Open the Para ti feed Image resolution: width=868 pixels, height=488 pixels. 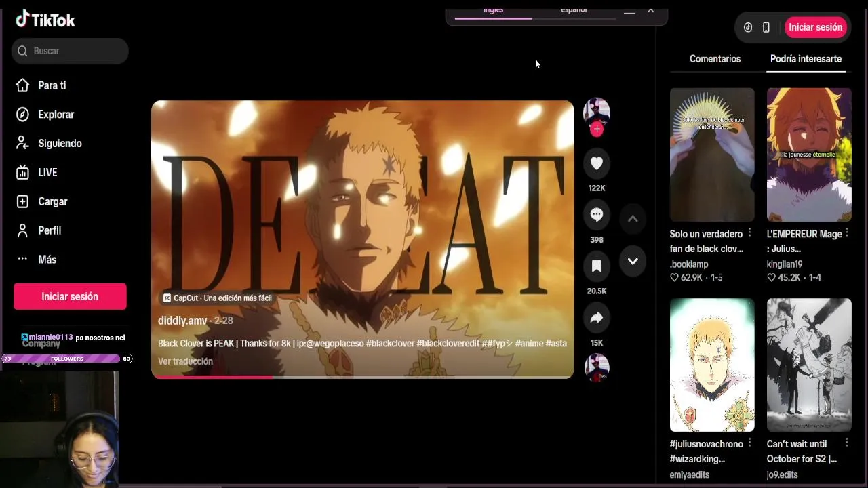tap(41, 85)
